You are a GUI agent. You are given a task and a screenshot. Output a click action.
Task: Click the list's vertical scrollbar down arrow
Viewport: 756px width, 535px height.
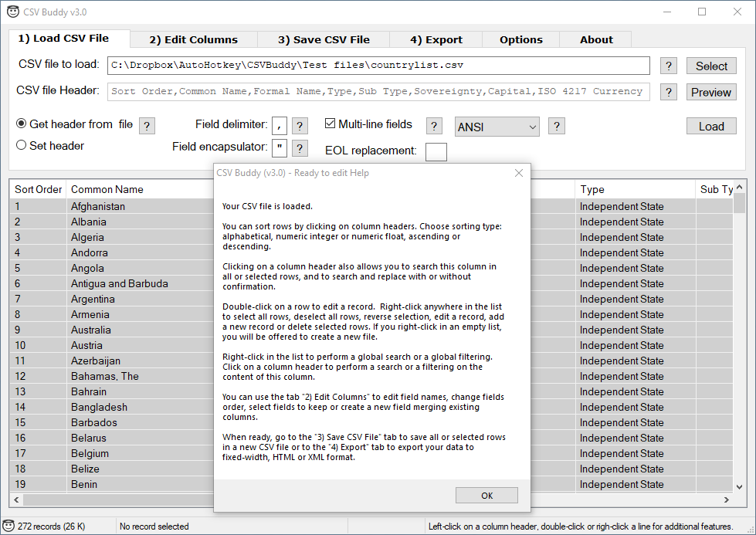[x=739, y=487]
